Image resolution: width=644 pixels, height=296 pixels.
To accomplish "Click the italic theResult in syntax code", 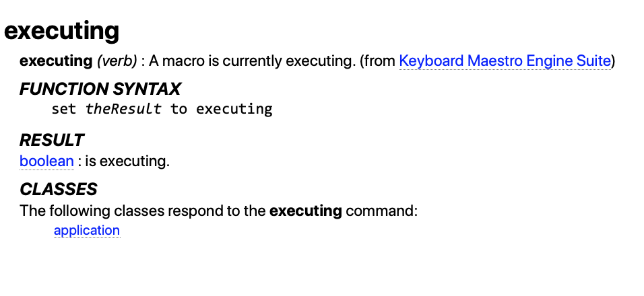I will (123, 109).
